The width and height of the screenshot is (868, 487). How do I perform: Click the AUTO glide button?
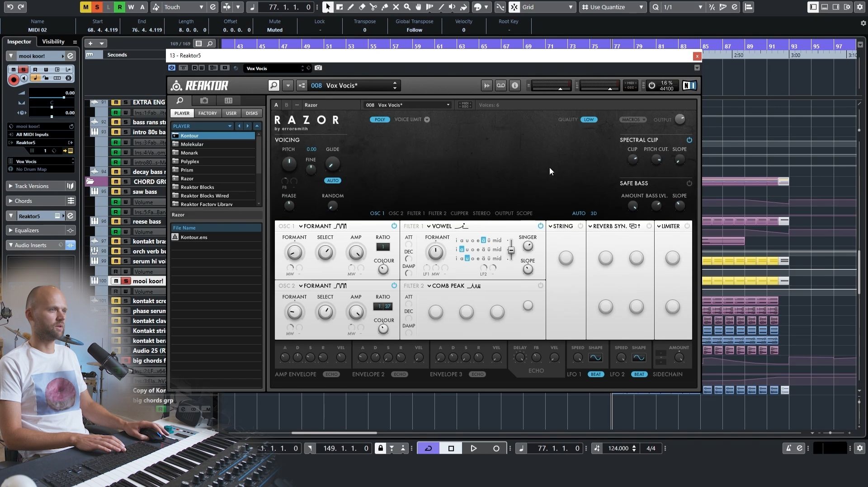[332, 181]
